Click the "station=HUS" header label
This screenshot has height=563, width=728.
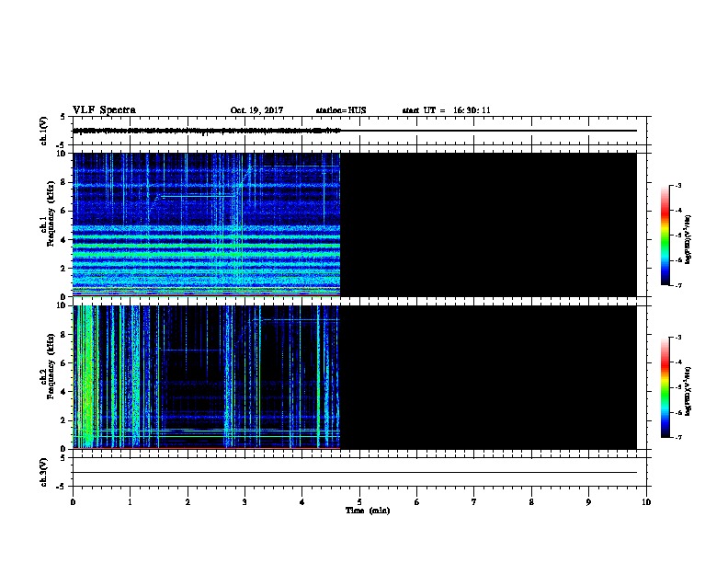pyautogui.click(x=341, y=110)
